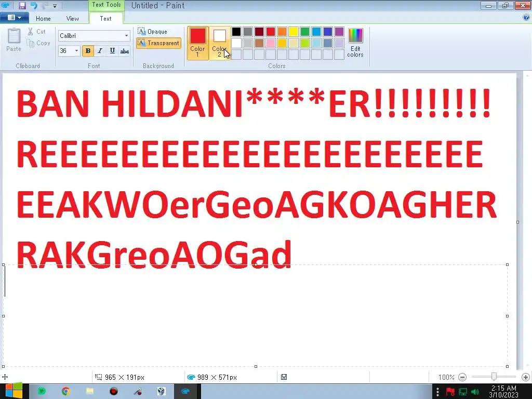Screen dimensions: 532x399
Task: Click the zoom out minus button
Action: [x=462, y=377]
